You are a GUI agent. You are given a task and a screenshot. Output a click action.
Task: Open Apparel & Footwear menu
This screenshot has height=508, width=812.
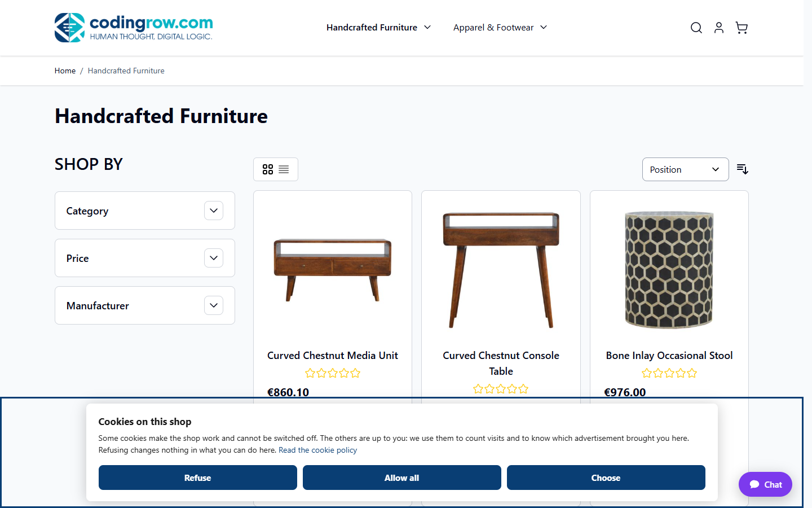pos(500,27)
